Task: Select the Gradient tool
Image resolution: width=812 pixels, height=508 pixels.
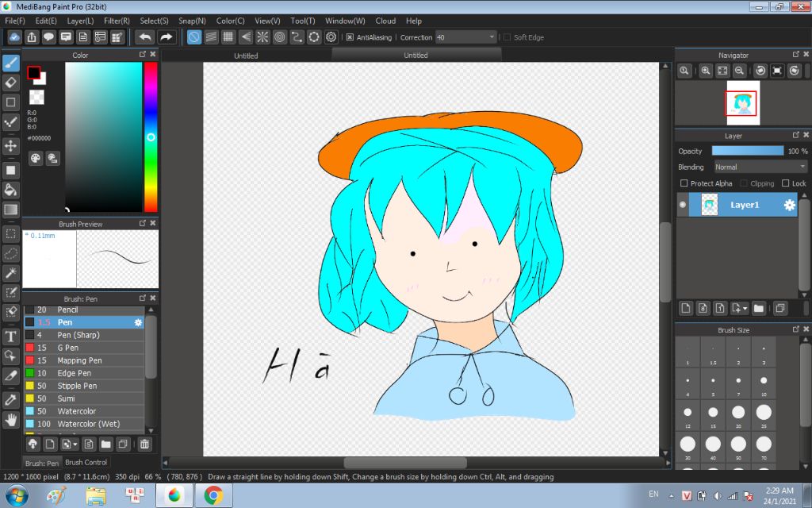Action: [11, 210]
